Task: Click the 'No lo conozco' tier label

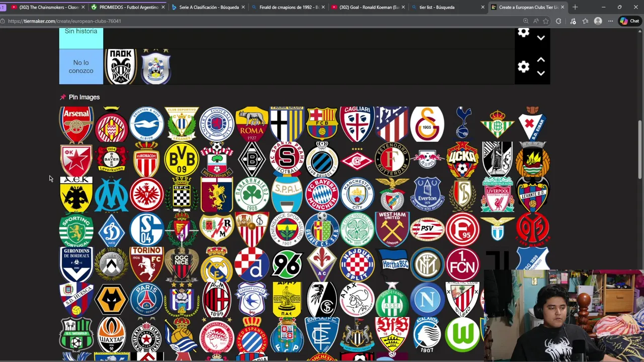Action: [81, 66]
